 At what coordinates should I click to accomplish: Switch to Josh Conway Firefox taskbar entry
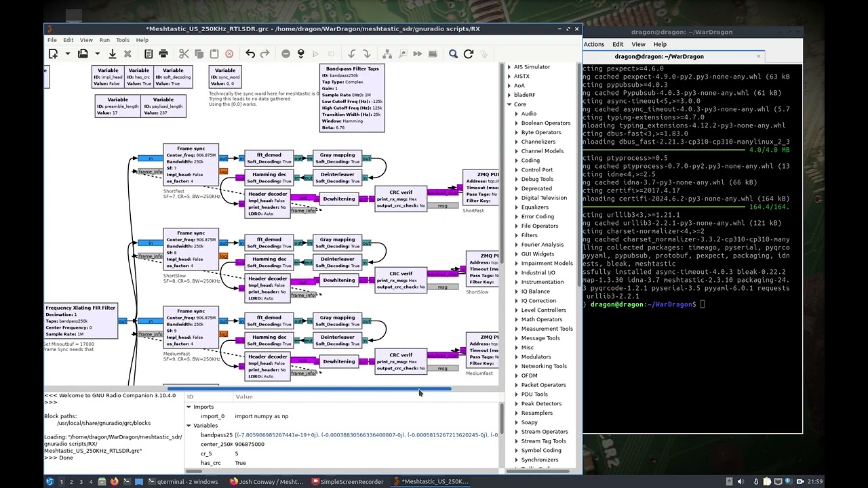pyautogui.click(x=267, y=482)
